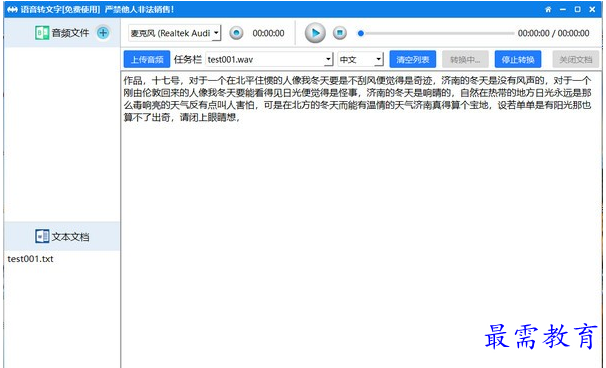This screenshot has height=368, width=606.
Task: Open test001.txt in the text document list
Action: (x=31, y=259)
